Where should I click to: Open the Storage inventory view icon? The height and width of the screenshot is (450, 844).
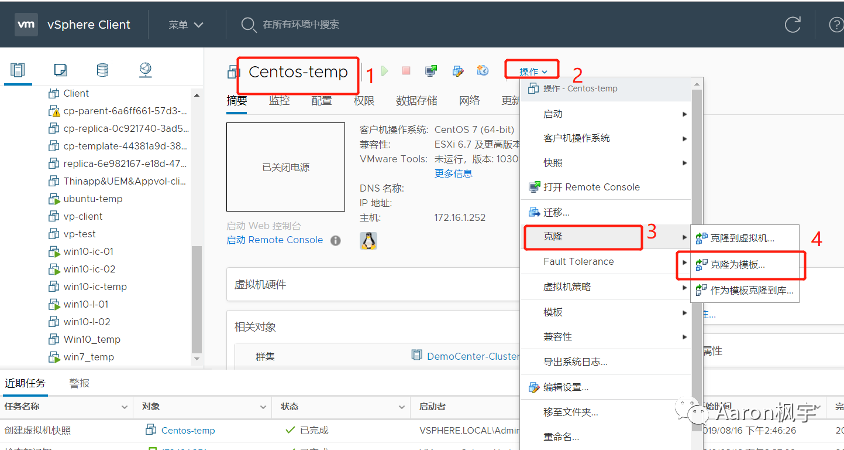click(102, 70)
